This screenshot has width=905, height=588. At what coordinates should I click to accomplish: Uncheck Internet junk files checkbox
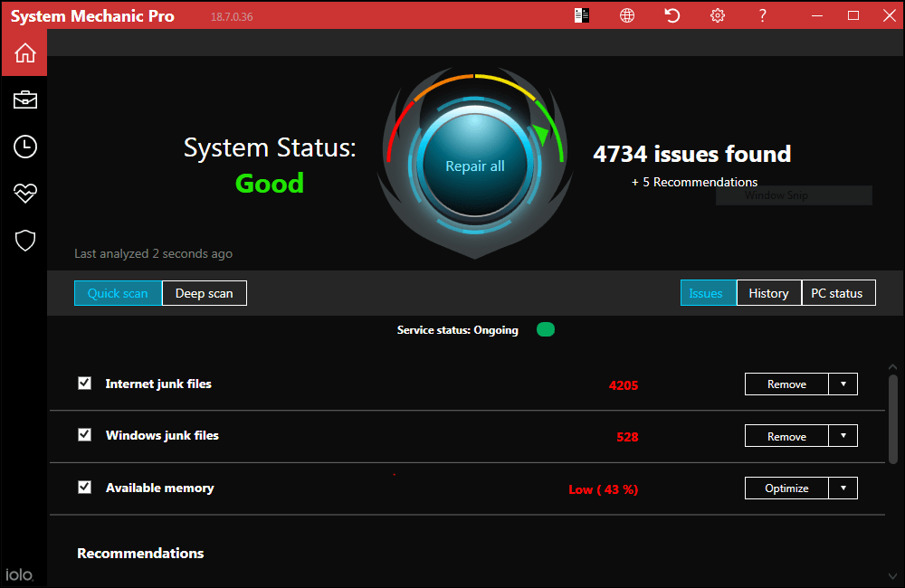point(84,384)
